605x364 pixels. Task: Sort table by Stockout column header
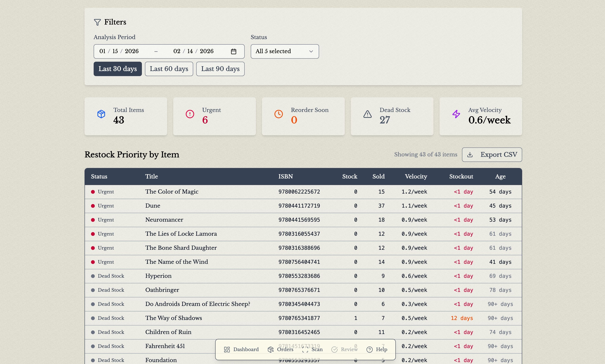[461, 176]
